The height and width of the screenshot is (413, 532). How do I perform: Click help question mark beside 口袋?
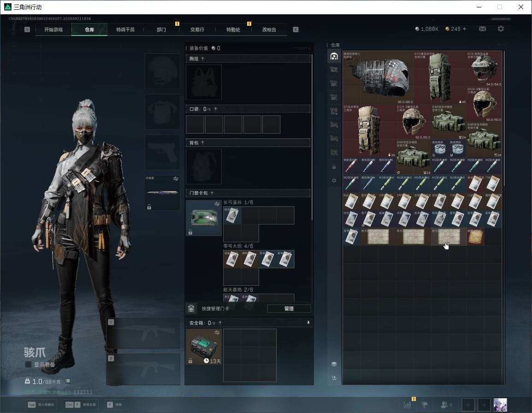(215, 109)
